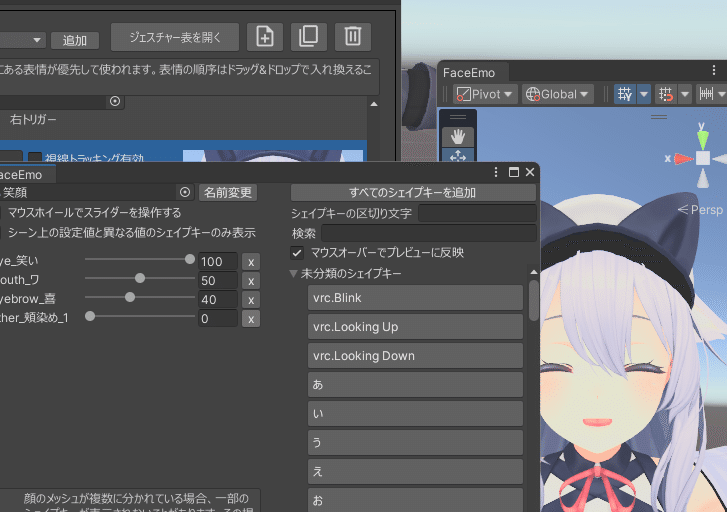The image size is (727, 512).
Task: Click value field showing 0
Action: click(218, 319)
